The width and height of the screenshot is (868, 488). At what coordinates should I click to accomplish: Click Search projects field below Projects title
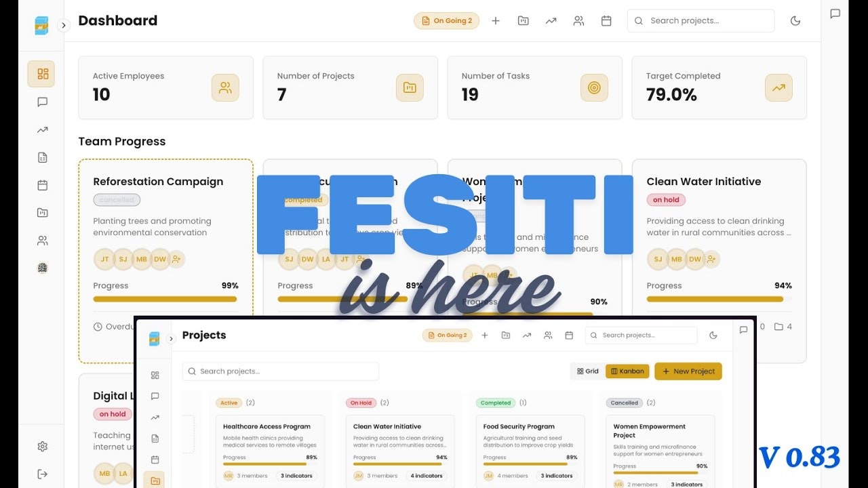(x=280, y=371)
